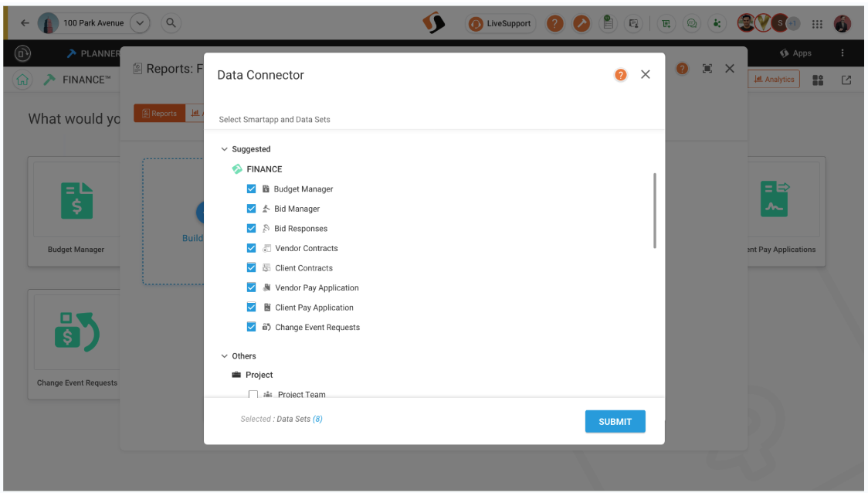Select the Project label under Others
The width and height of the screenshot is (868, 493).
click(x=259, y=375)
